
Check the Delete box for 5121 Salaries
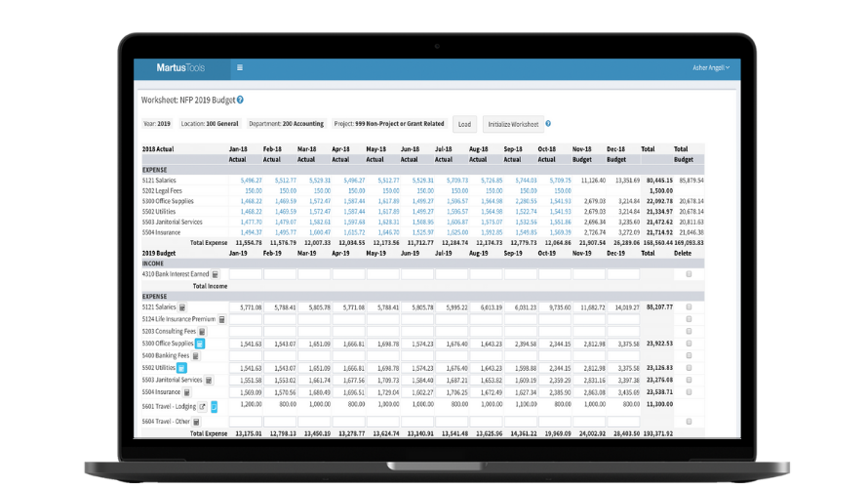[690, 307]
